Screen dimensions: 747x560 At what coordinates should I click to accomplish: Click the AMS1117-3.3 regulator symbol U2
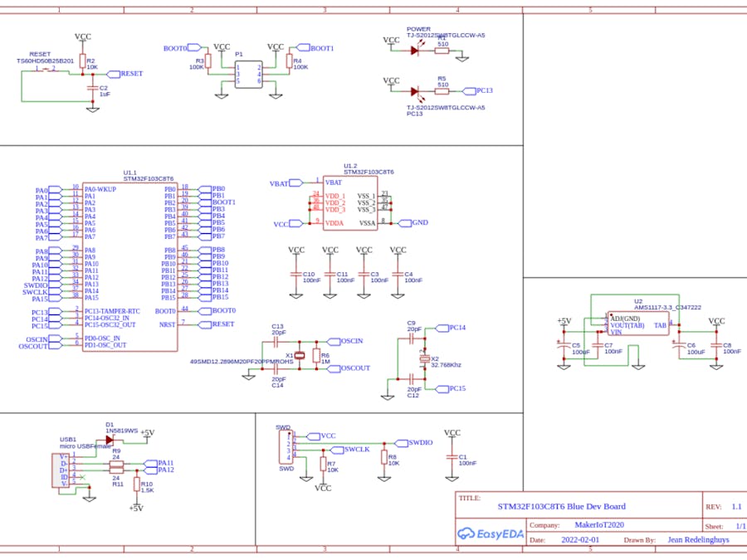pos(639,325)
